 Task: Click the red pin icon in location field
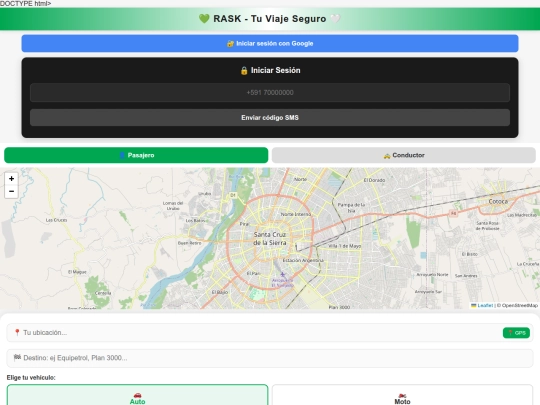click(17, 332)
